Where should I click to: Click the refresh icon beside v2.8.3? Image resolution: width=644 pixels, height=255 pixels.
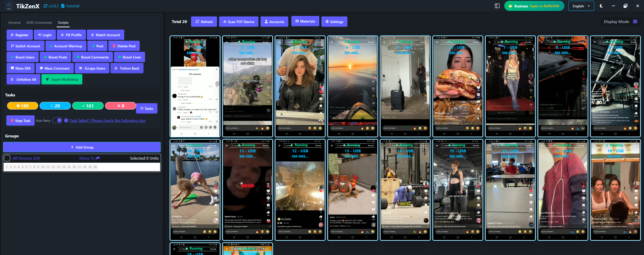[x=45, y=6]
